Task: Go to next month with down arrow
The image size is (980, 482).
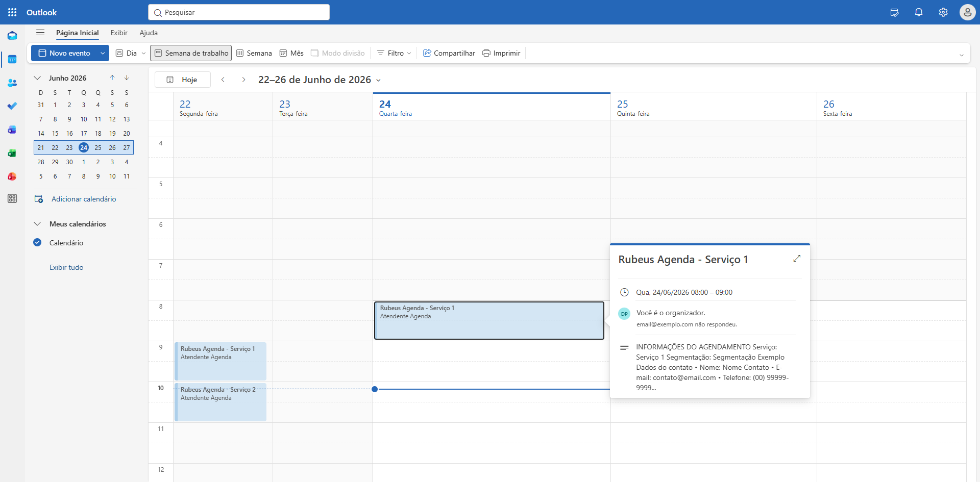Action: pyautogui.click(x=127, y=78)
